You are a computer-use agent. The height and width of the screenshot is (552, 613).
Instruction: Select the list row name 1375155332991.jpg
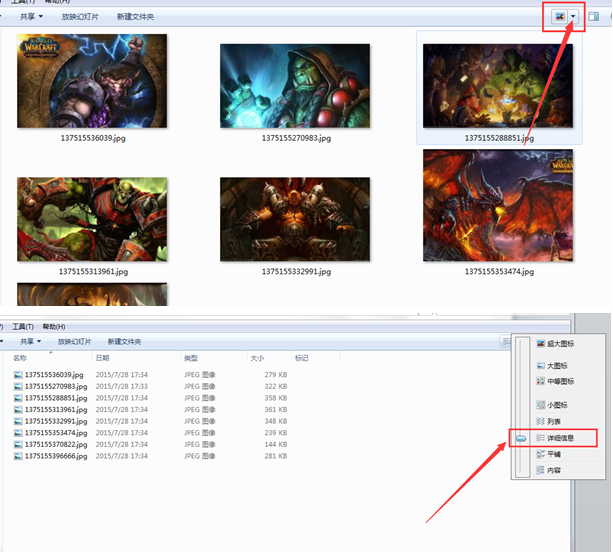click(56, 421)
